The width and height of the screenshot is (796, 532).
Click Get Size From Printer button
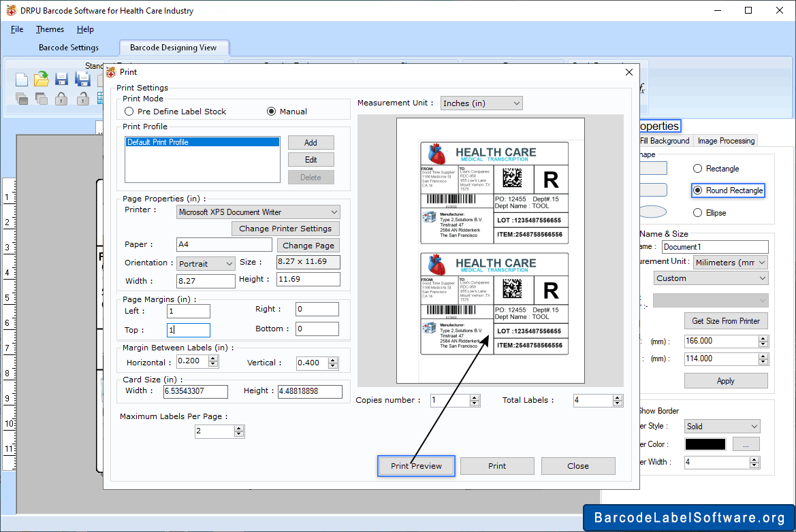[726, 321]
